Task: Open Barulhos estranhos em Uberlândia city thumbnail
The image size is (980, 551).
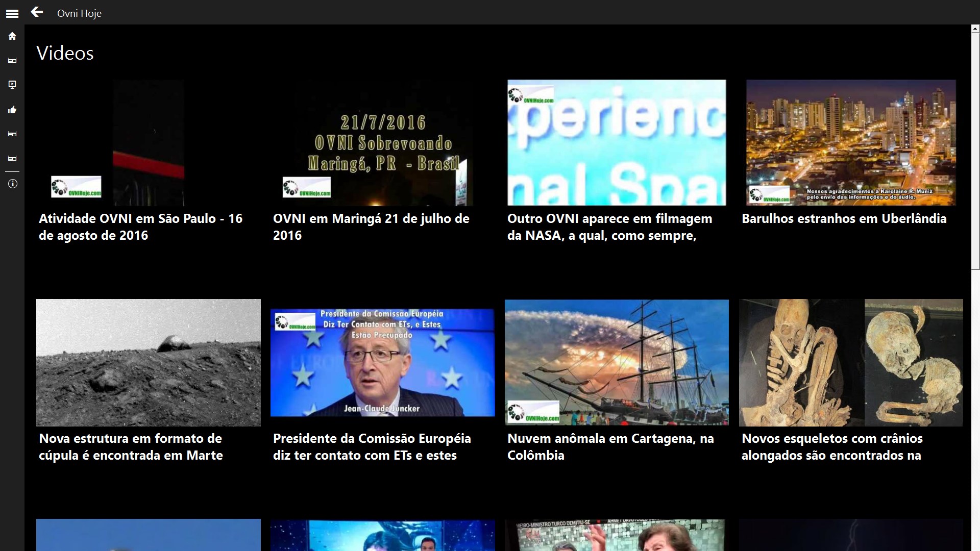Action: point(851,143)
